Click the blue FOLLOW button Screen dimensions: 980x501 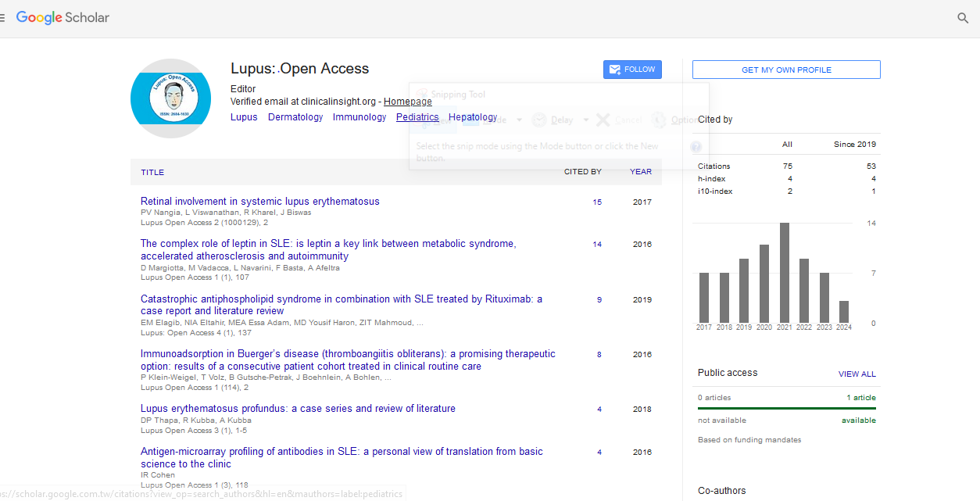coord(632,70)
